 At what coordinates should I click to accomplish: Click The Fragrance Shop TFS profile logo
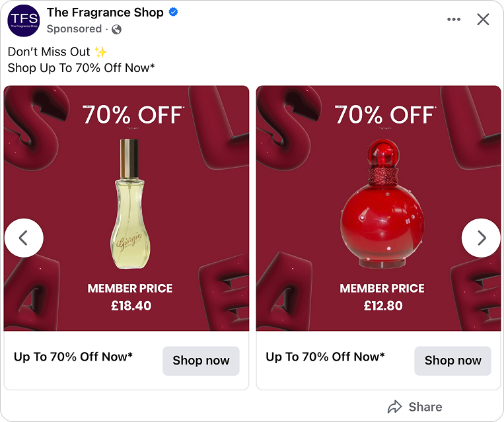click(23, 20)
